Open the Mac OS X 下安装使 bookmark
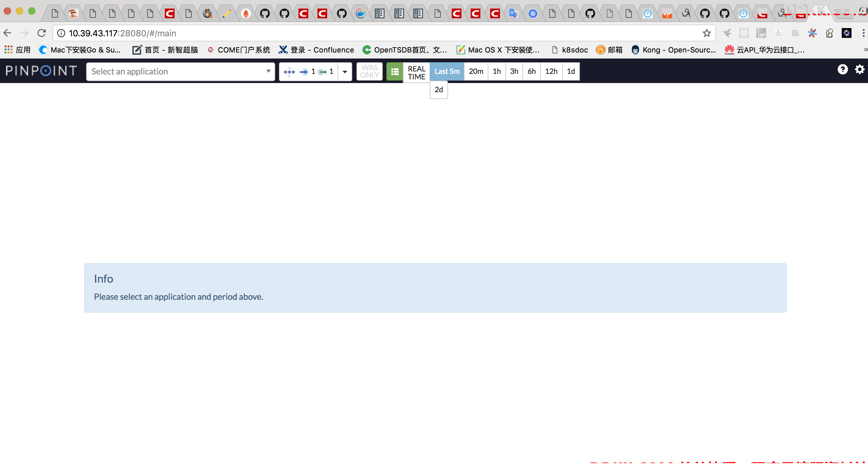Image resolution: width=868 pixels, height=475 pixels. tap(498, 50)
